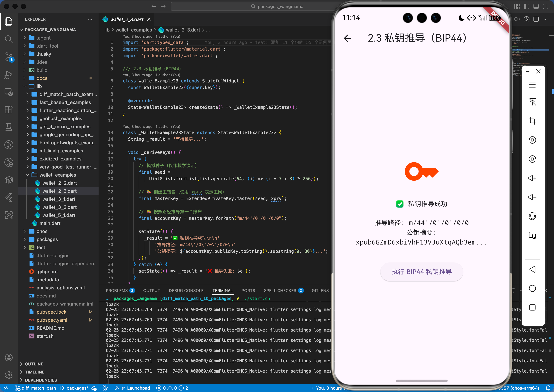This screenshot has height=392, width=554.
Task: Click emulator volume up icon
Action: 532,178
